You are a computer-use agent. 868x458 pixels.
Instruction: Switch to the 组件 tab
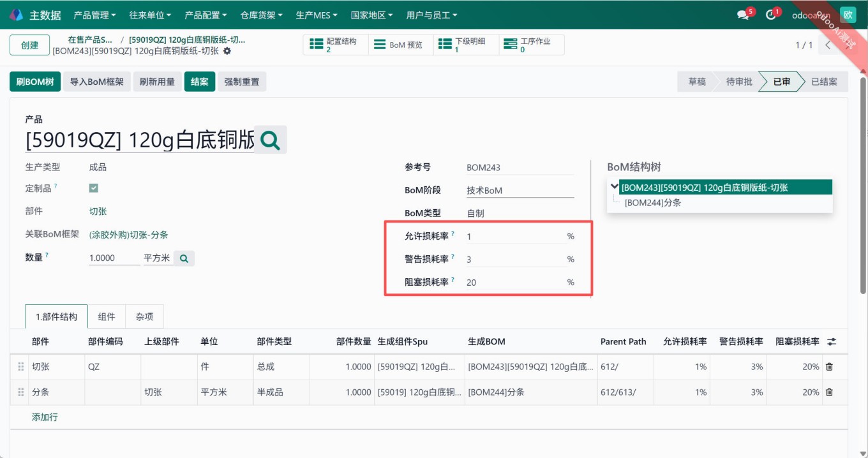(x=107, y=316)
